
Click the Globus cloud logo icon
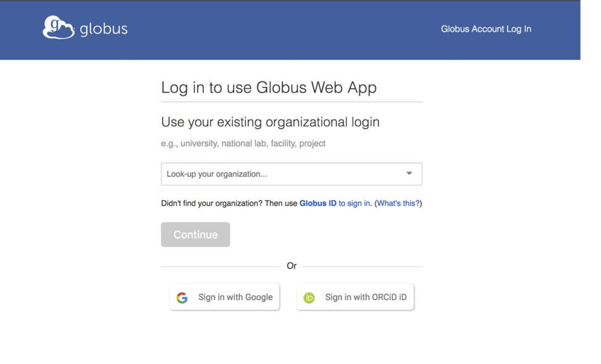tap(59, 28)
